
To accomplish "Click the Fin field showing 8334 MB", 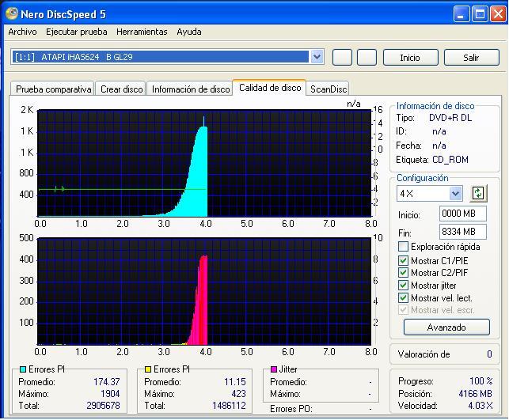I will click(x=463, y=232).
